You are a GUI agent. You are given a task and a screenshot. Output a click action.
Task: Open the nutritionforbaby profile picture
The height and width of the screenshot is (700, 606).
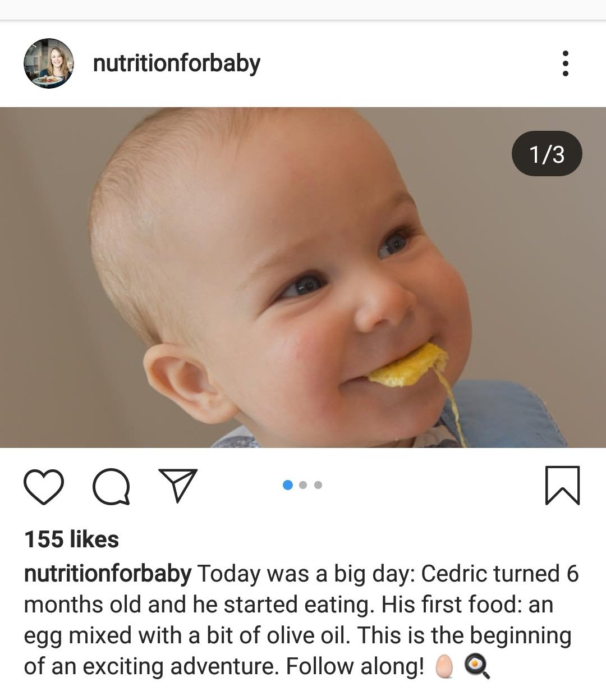(49, 63)
